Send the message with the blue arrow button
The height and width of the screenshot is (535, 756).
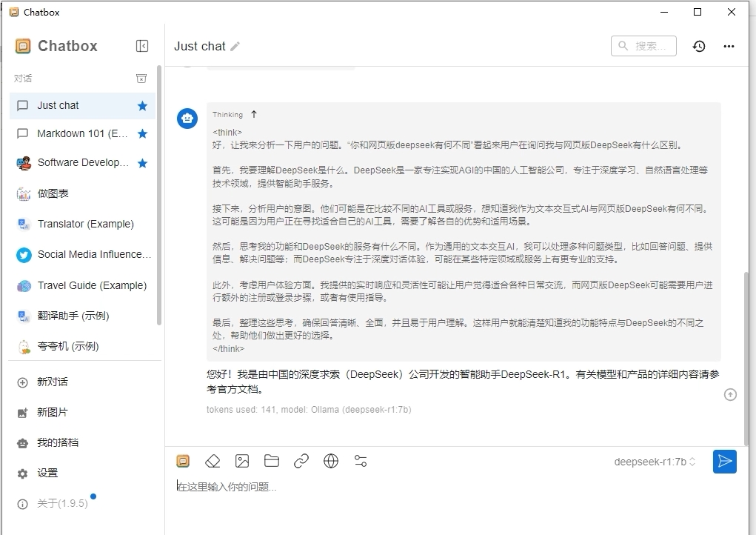pyautogui.click(x=725, y=462)
